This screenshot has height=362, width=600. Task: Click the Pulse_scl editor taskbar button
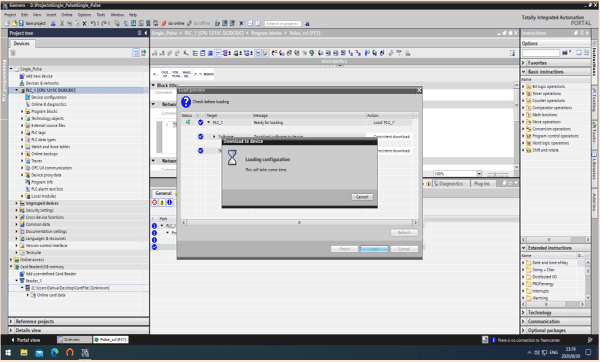tap(111, 339)
